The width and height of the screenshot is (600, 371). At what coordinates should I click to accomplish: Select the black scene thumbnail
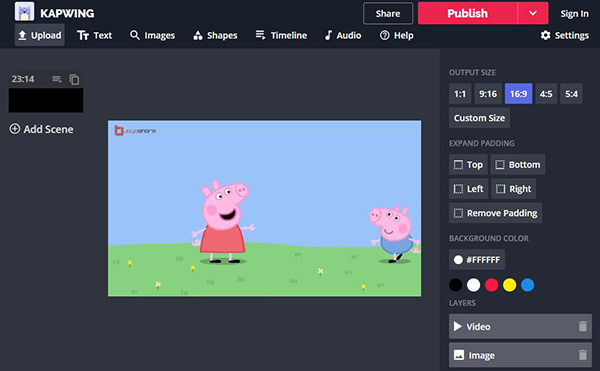(x=46, y=101)
